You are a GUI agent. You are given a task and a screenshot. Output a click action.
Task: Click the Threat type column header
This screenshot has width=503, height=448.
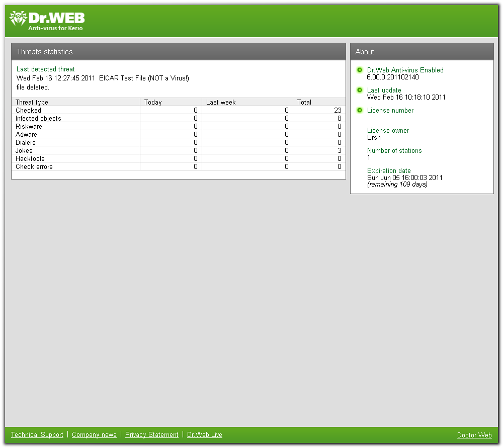pos(76,102)
